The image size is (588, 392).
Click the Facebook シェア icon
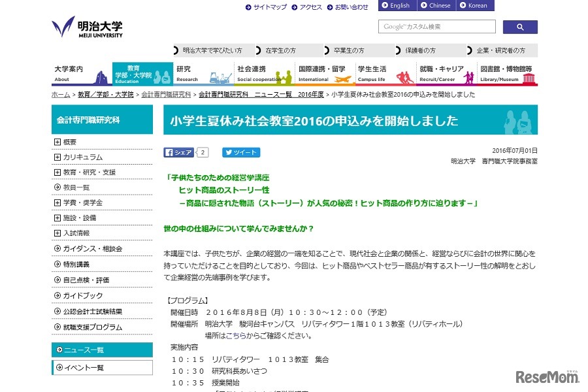coord(169,152)
